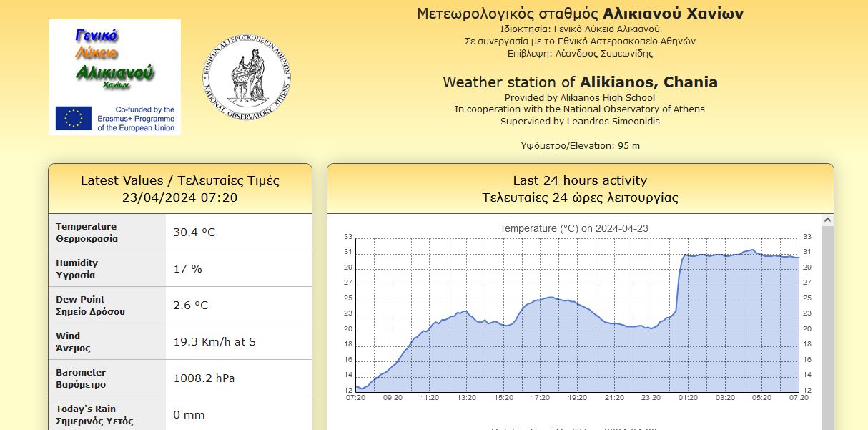This screenshot has height=430, width=868.
Task: Click temperature curve peak near 17:20
Action: click(x=549, y=297)
